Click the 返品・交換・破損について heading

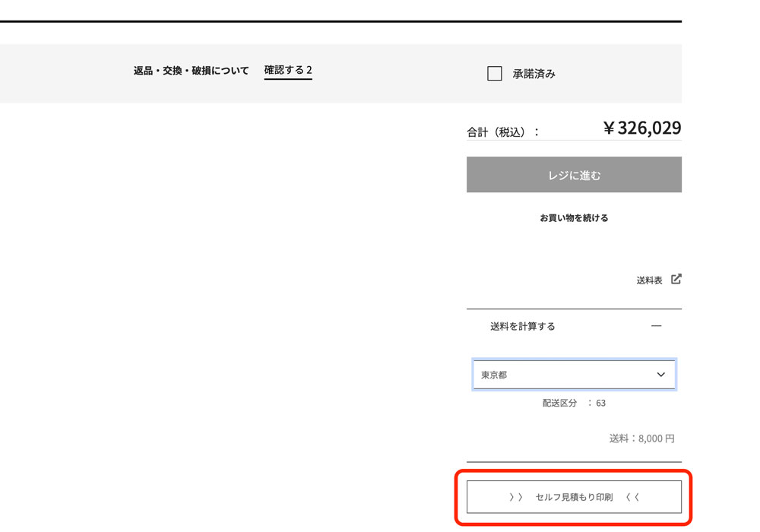pos(192,71)
